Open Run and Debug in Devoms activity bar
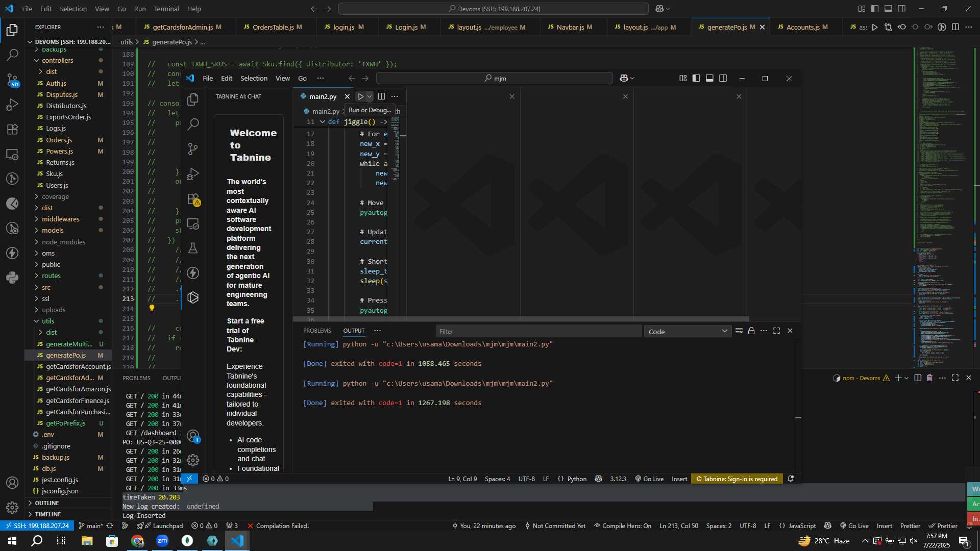The height and width of the screenshot is (551, 980). pyautogui.click(x=12, y=105)
